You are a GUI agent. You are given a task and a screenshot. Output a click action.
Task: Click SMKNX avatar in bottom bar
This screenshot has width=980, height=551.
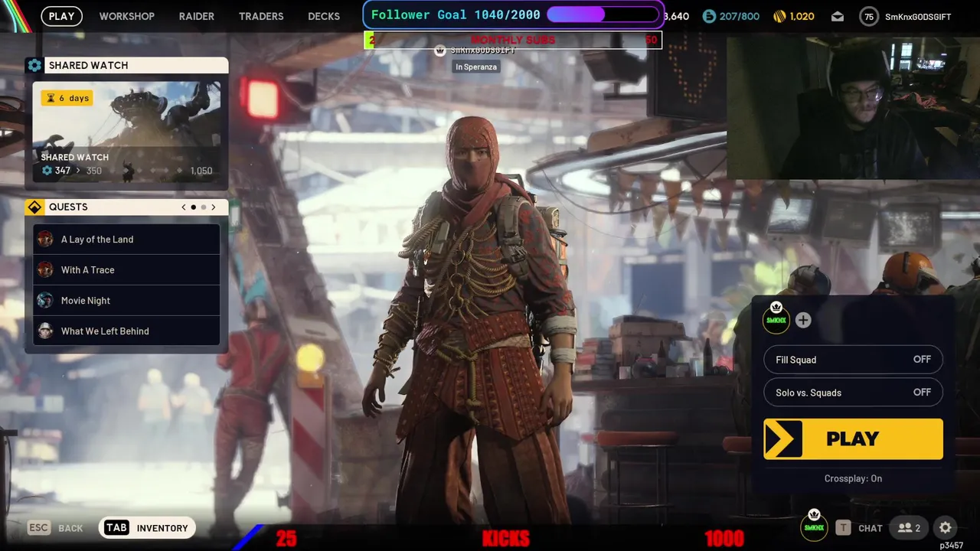click(x=814, y=527)
